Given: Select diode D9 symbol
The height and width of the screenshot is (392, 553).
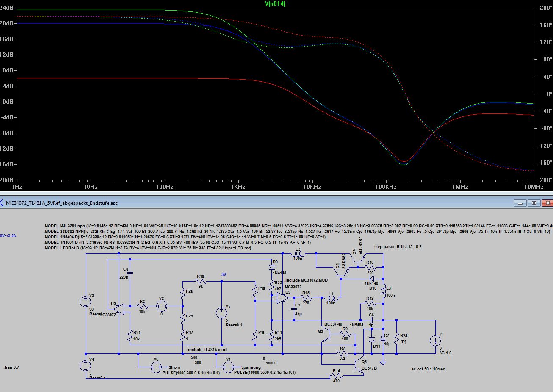Looking at the screenshot, I should (271, 268).
